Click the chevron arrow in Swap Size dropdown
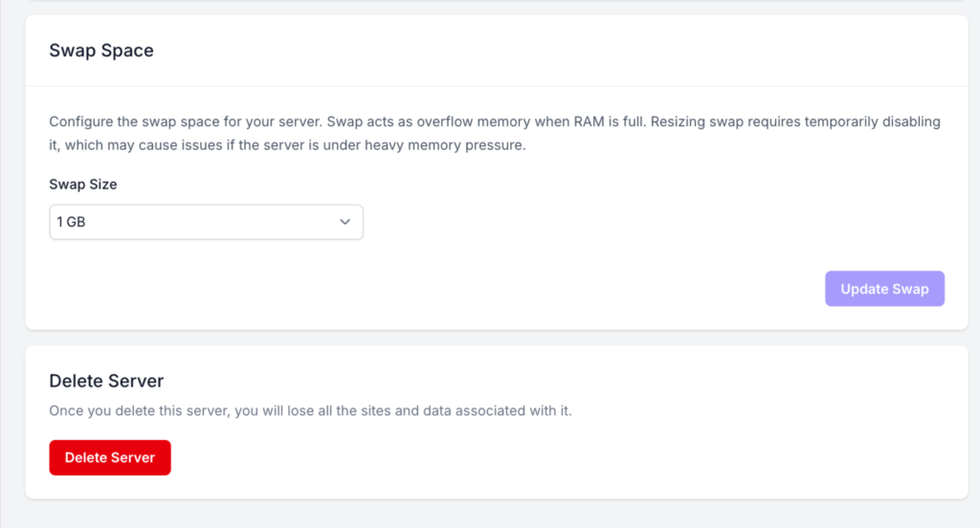 click(x=345, y=222)
